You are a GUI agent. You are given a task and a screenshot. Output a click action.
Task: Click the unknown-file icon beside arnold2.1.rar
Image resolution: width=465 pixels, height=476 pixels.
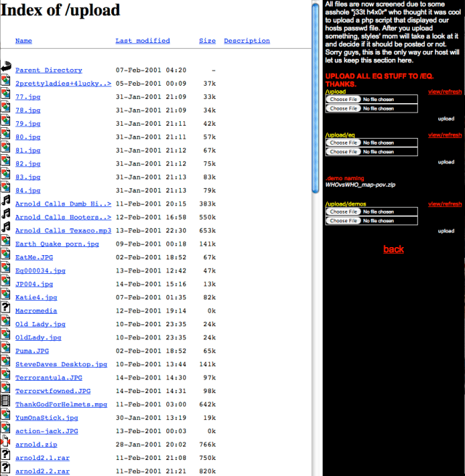pyautogui.click(x=6, y=457)
